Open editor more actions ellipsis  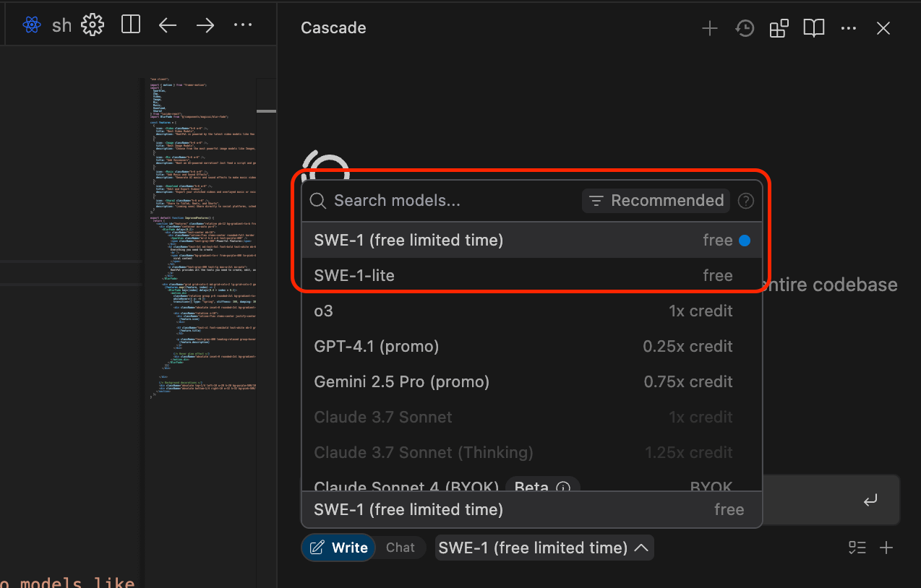click(x=243, y=25)
